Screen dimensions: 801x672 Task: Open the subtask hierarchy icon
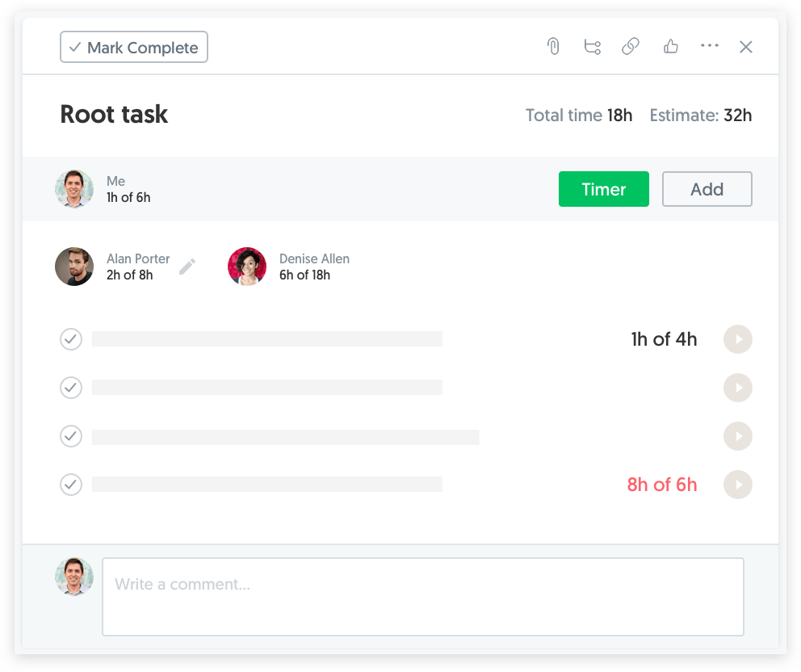tap(593, 47)
